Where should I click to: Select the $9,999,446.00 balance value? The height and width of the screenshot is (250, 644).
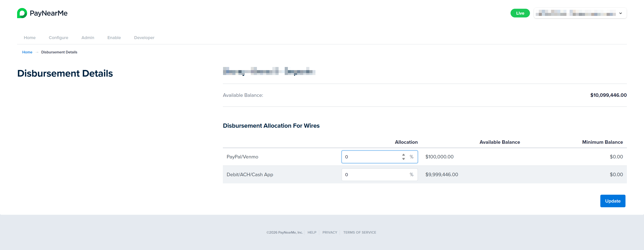(x=442, y=175)
